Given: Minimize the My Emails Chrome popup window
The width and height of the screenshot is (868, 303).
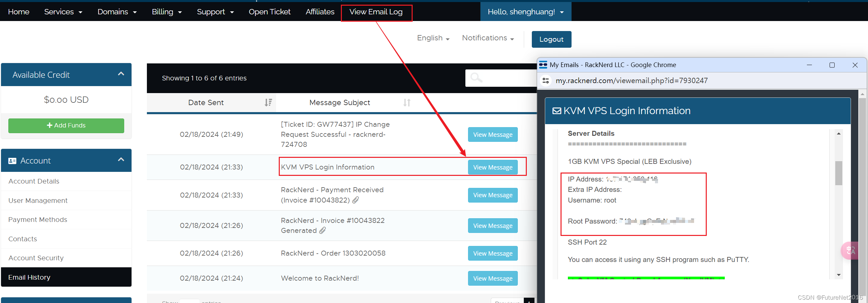Looking at the screenshot, I should coord(809,65).
